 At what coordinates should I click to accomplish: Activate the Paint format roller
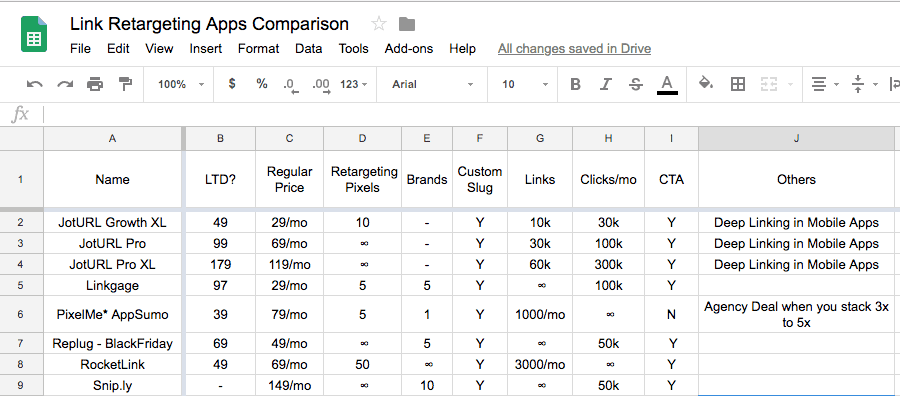click(125, 84)
